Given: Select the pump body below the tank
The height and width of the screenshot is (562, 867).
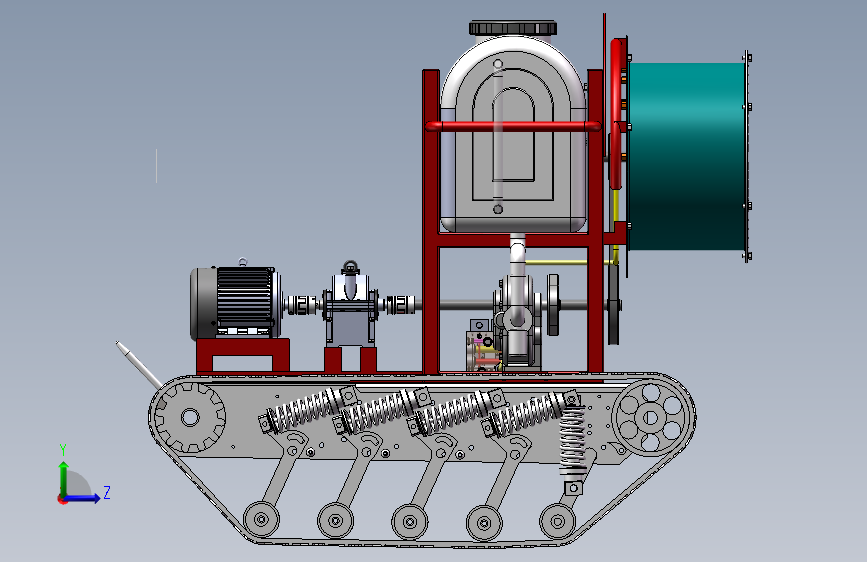Looking at the screenshot, I should tap(516, 322).
